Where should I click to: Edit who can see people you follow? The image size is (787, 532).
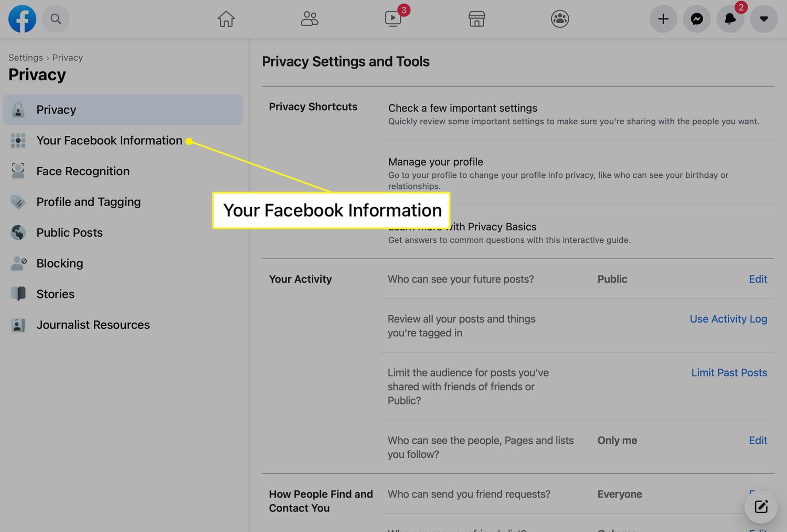(x=758, y=440)
